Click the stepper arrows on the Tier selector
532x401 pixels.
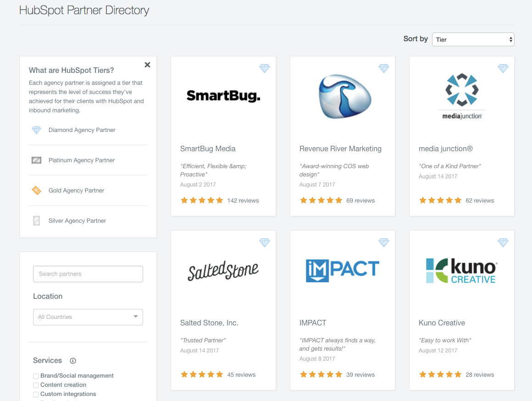pos(510,39)
